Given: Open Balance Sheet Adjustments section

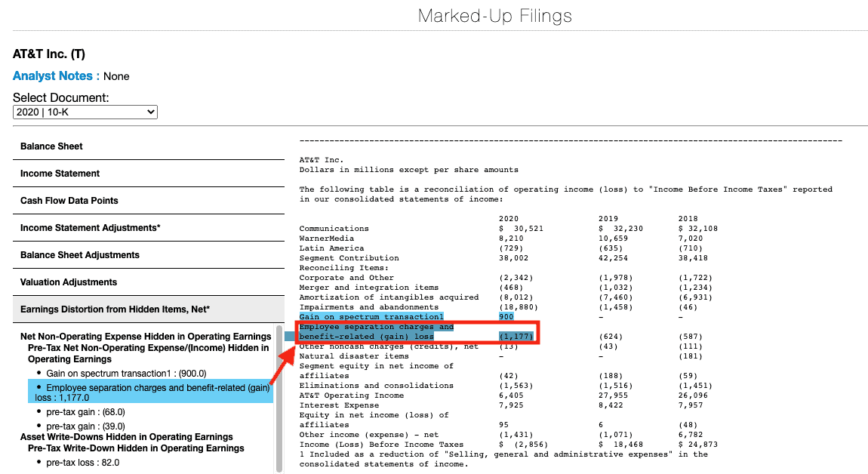Looking at the screenshot, I should (149, 254).
